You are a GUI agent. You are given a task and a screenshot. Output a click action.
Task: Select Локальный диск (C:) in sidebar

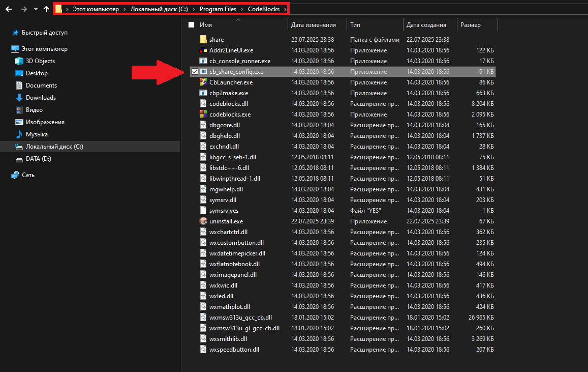click(x=54, y=147)
